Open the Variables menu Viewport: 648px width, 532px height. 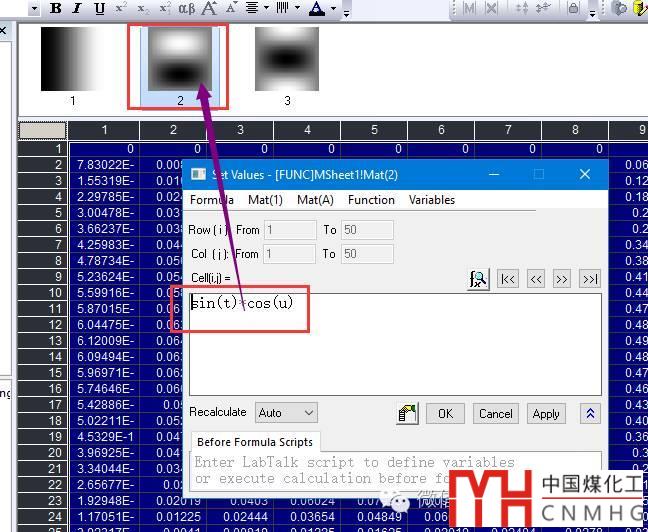click(432, 200)
